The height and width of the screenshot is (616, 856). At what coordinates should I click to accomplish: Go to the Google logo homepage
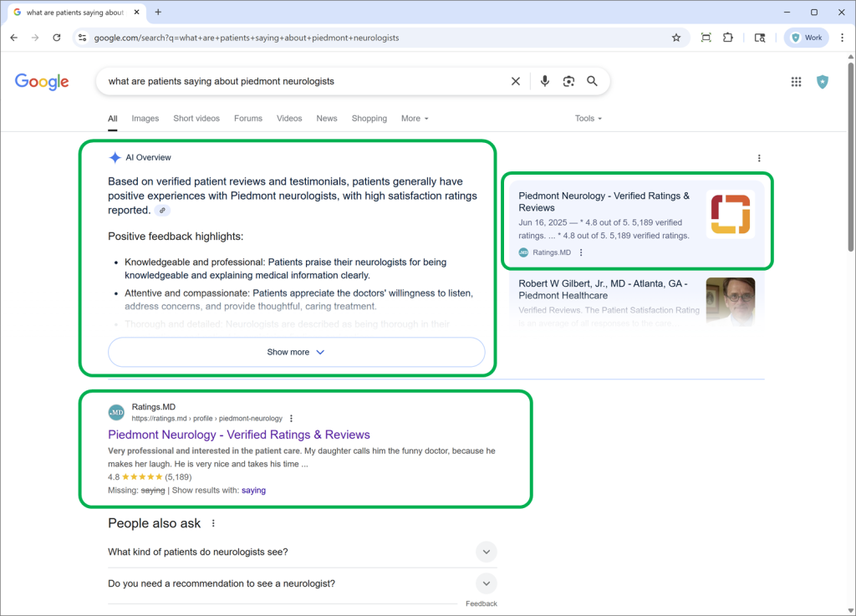coord(42,82)
